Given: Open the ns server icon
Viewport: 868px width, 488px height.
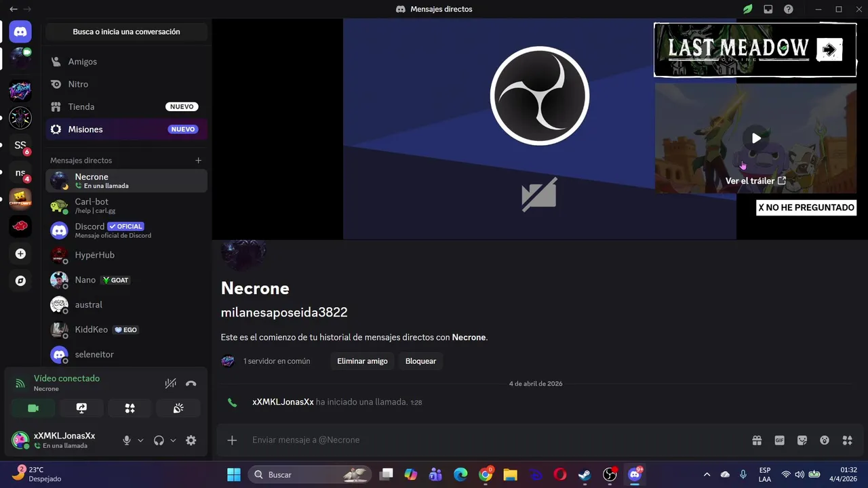Looking at the screenshot, I should tap(20, 173).
